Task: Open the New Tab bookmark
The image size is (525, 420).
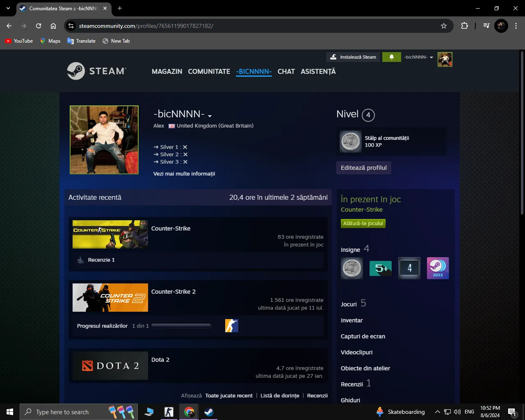Action: coord(116,41)
